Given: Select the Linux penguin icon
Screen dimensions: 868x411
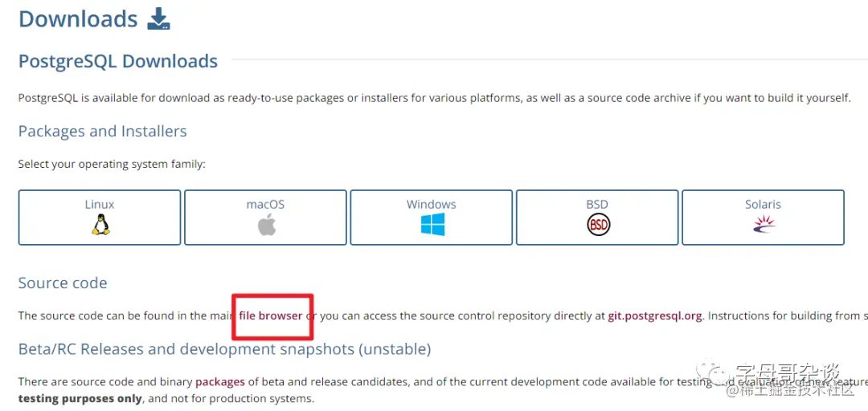Looking at the screenshot, I should tap(100, 225).
